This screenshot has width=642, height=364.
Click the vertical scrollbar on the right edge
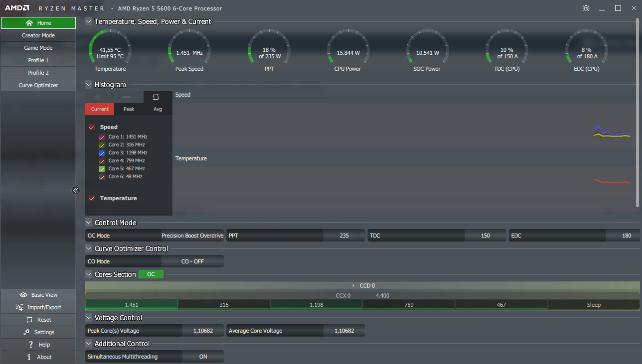(x=638, y=113)
